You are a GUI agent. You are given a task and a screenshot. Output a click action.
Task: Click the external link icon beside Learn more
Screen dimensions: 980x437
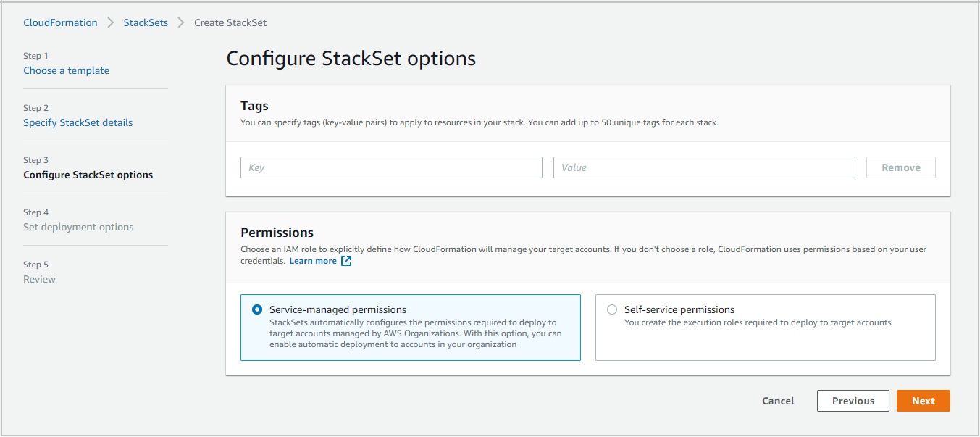click(x=346, y=260)
